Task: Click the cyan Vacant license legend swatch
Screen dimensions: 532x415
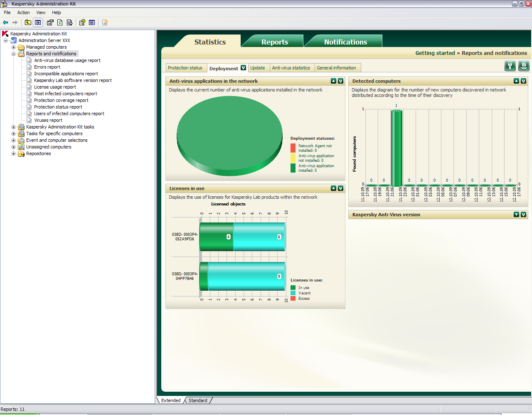Action: click(293, 293)
